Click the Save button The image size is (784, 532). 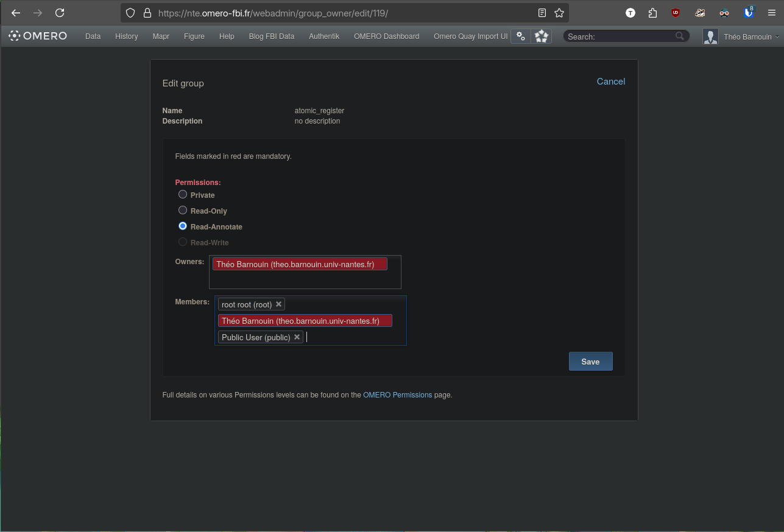coord(590,362)
